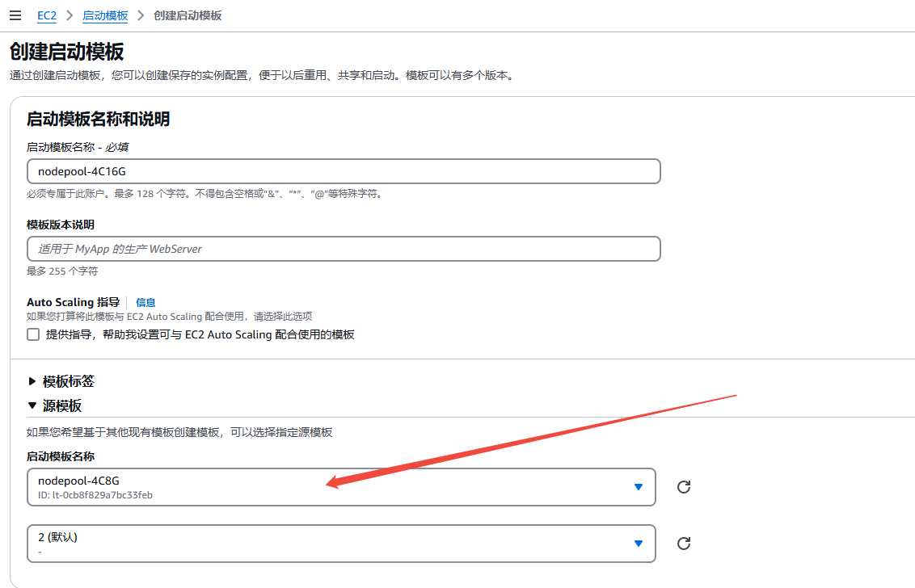Click the 创建启动模板 page title
Viewport: 915px width, 588px height.
(66, 52)
